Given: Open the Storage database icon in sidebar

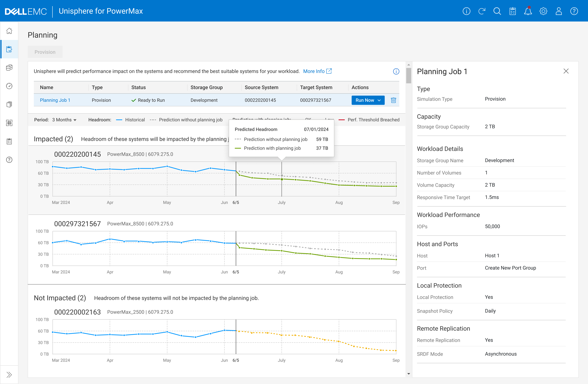Looking at the screenshot, I should pyautogui.click(x=9, y=68).
